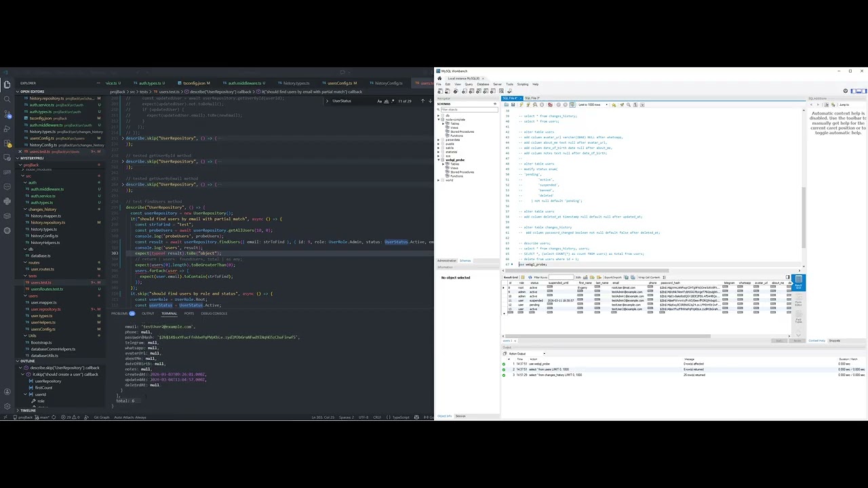Switch to auth.middleware.ts editor tab
Image resolution: width=868 pixels, height=488 pixels.
(x=244, y=83)
